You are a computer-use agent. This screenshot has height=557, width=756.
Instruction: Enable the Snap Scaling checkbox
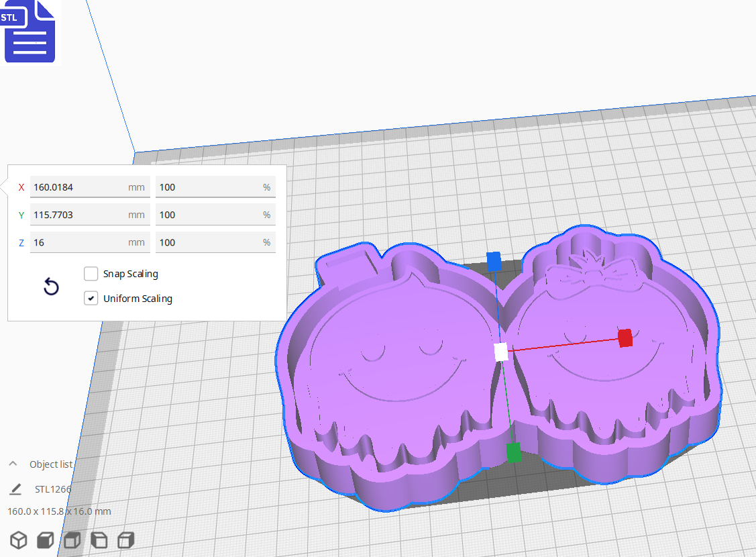[x=91, y=273]
